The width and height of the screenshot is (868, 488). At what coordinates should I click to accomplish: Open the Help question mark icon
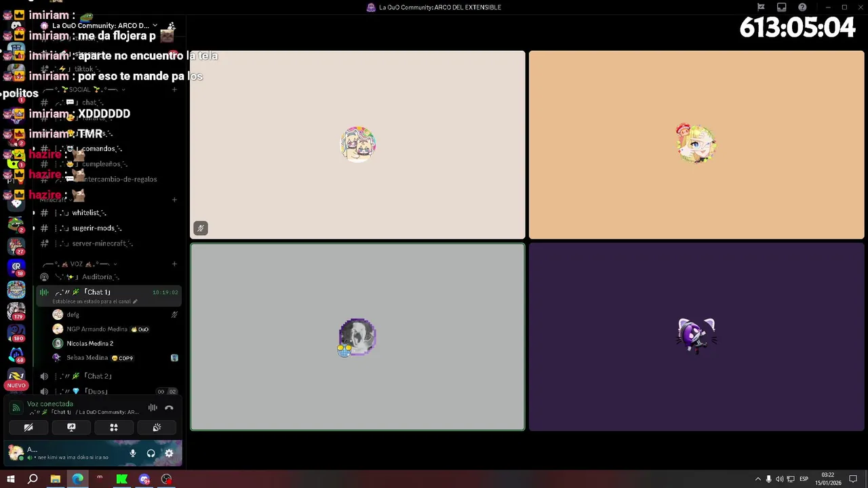[802, 7]
